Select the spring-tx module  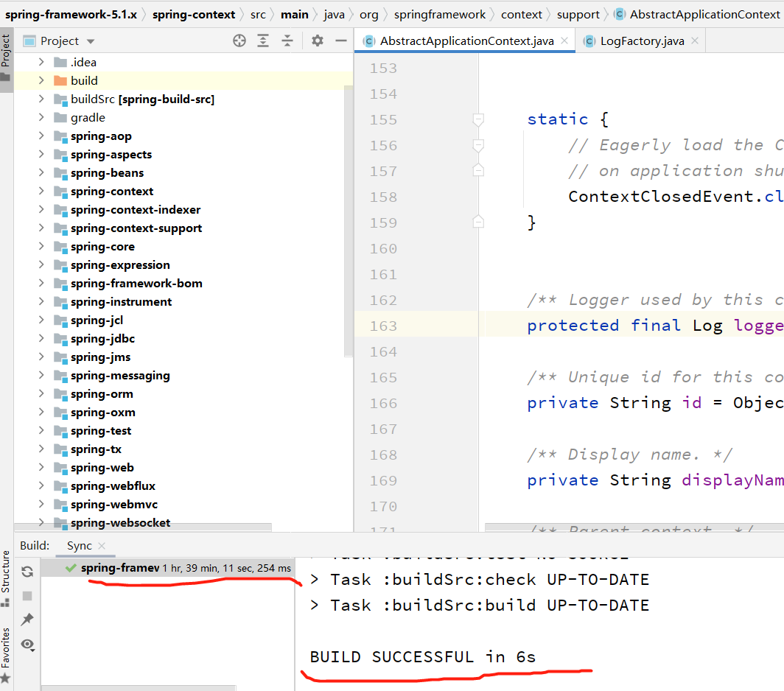[x=96, y=449]
